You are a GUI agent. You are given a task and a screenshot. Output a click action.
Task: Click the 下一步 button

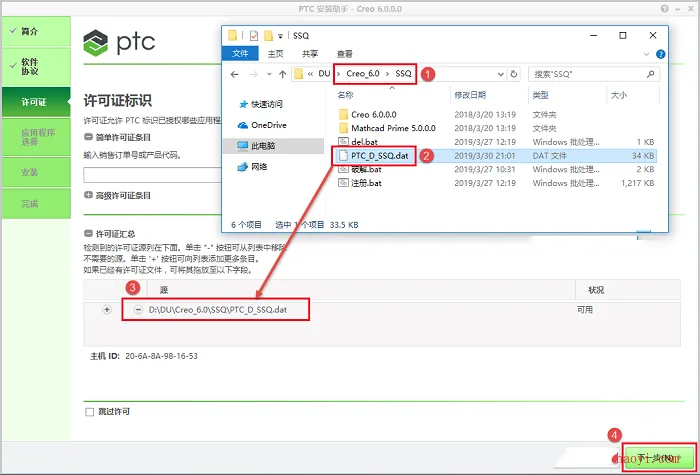coord(659,458)
